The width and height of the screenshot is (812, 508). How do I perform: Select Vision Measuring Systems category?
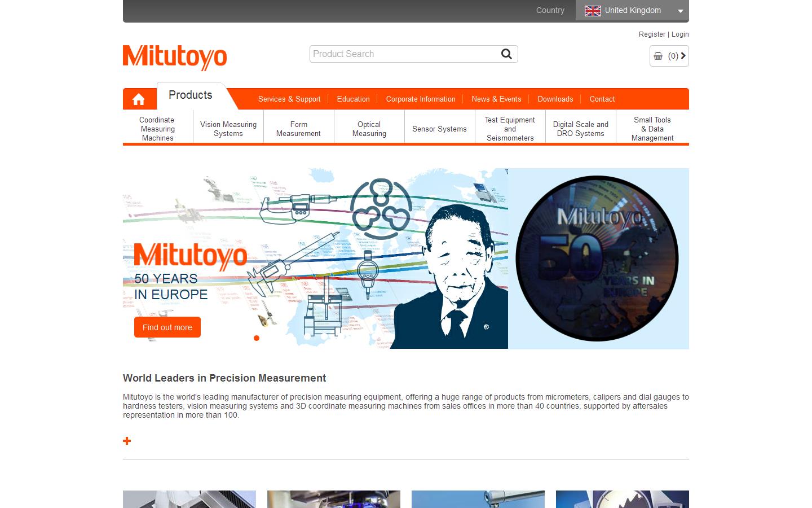(x=228, y=129)
